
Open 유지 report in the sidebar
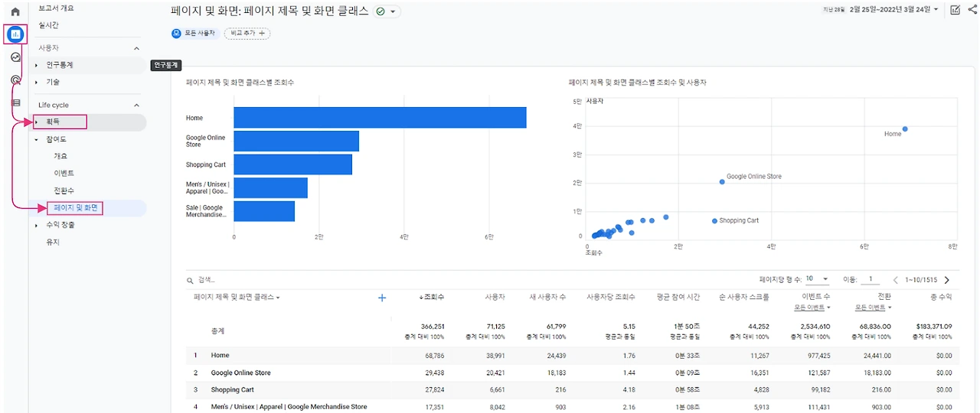53,242
